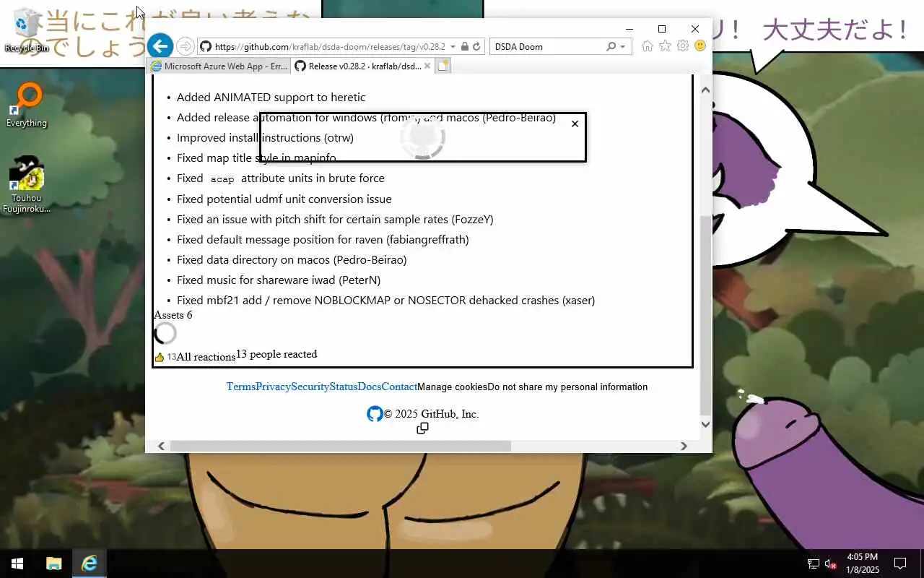Viewport: 924px width, 578px height.
Task: Open the Windows Start menu
Action: point(17,564)
